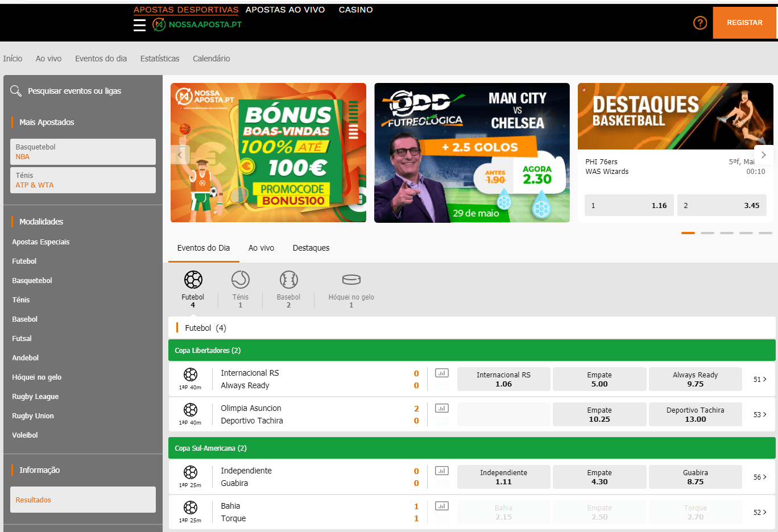Bet on Internacional RS at 1.06
The image size is (778, 532).
tap(503, 379)
